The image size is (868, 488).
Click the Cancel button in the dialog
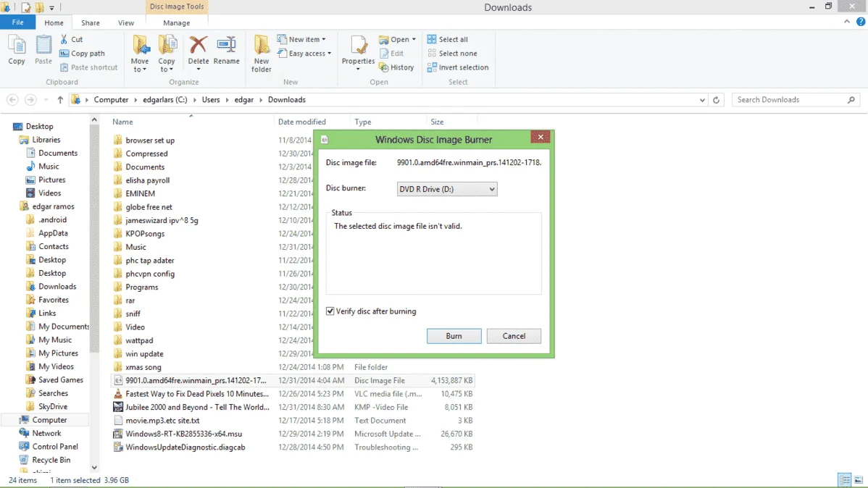[x=514, y=336]
